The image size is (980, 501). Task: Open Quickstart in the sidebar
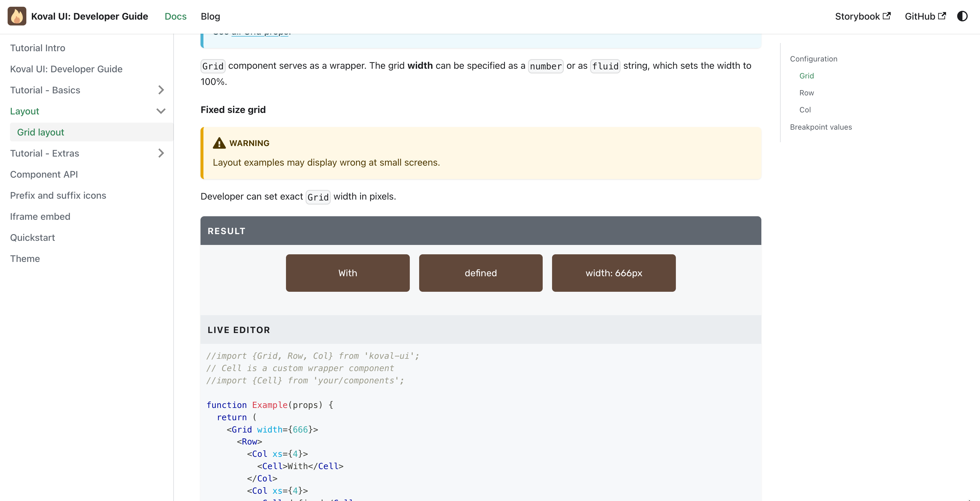click(x=32, y=238)
